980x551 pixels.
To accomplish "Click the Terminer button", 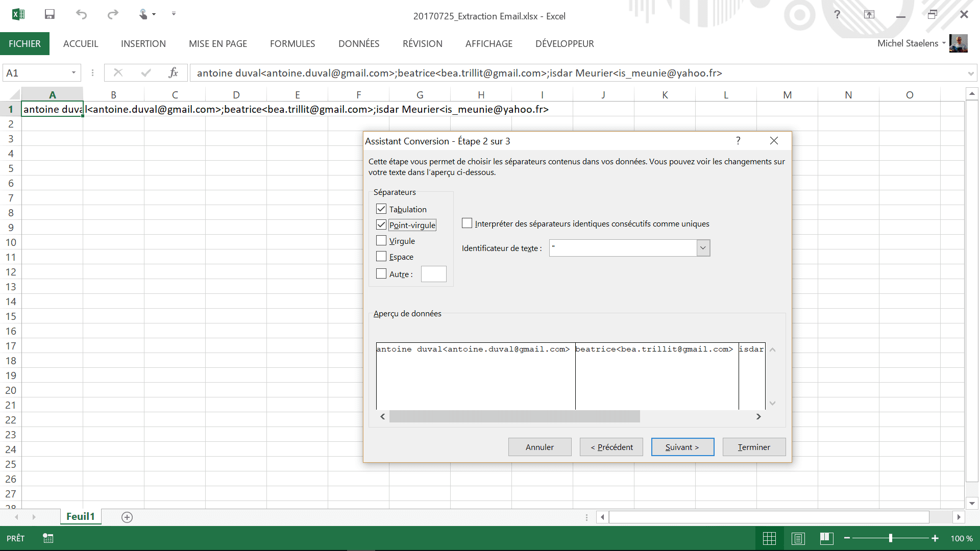I will point(754,447).
